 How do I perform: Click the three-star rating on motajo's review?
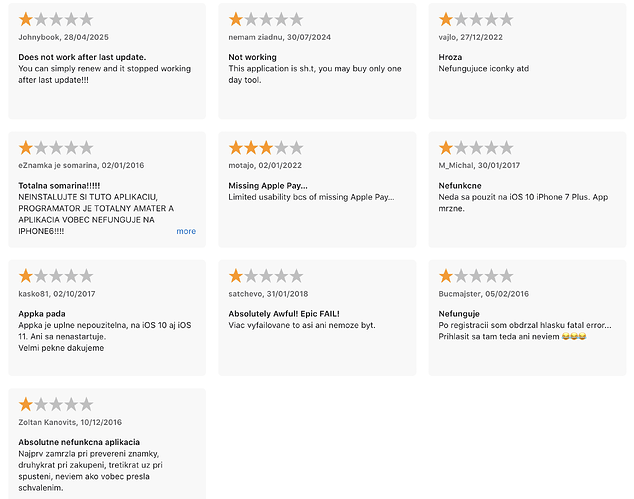click(266, 148)
